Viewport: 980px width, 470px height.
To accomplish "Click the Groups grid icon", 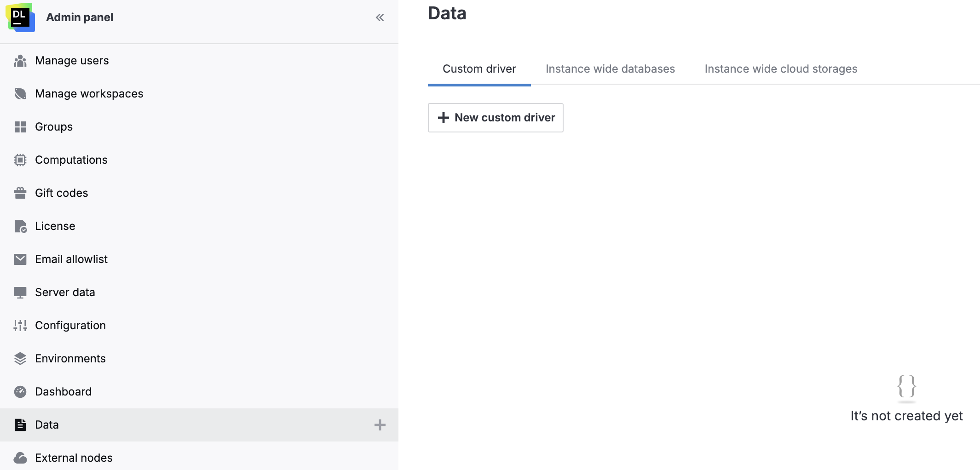I will click(20, 126).
